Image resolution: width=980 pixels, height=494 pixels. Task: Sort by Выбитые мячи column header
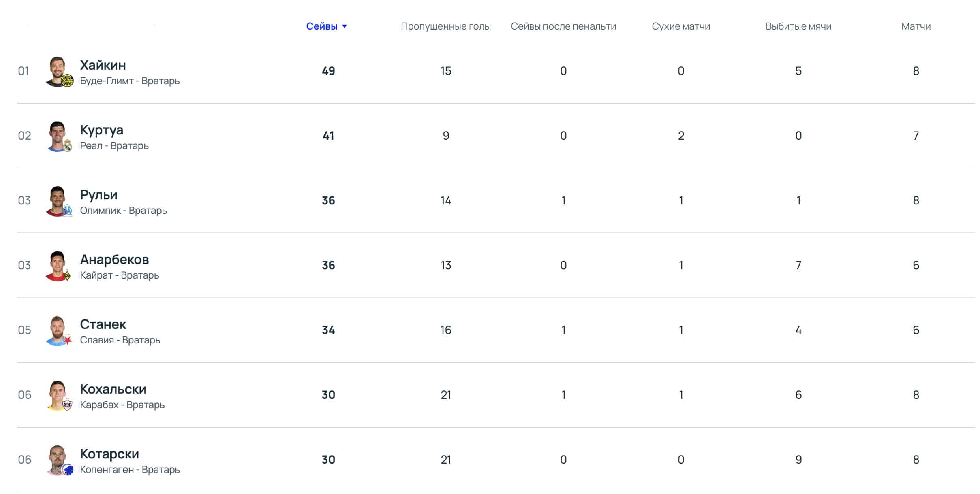798,26
